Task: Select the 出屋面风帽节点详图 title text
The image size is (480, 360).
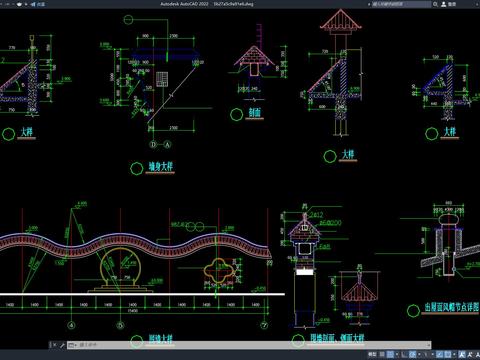Action: [451, 307]
